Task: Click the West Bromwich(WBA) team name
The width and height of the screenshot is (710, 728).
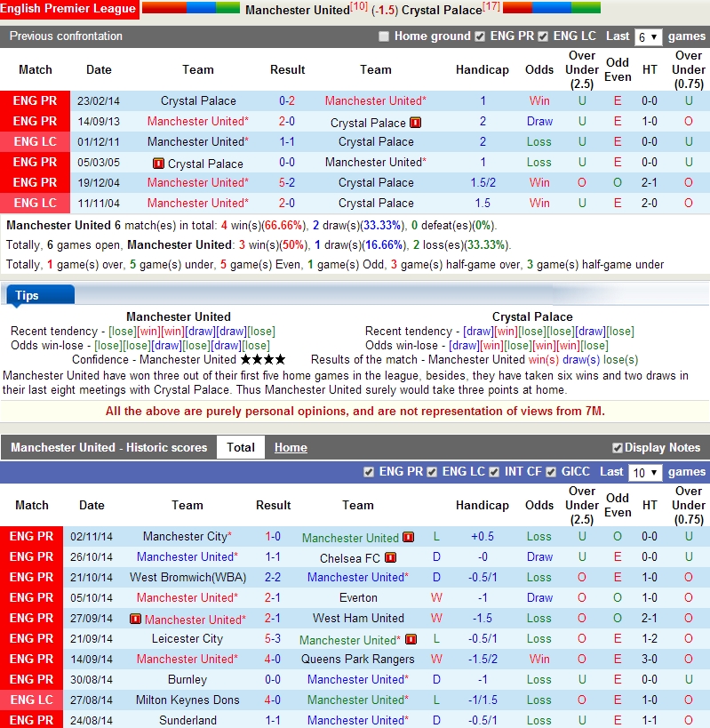Action: click(187, 577)
